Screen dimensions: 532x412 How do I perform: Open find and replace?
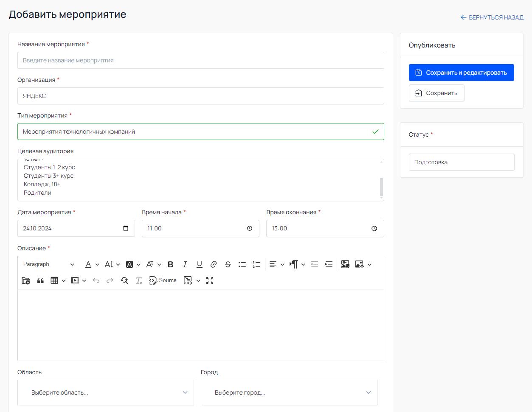tap(124, 280)
